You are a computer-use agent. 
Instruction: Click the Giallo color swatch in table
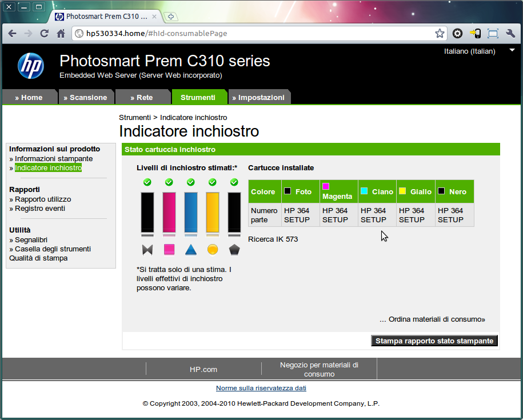(402, 191)
